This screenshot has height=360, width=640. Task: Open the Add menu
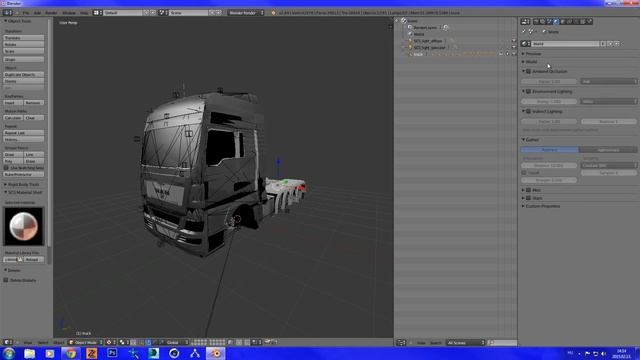click(37, 13)
